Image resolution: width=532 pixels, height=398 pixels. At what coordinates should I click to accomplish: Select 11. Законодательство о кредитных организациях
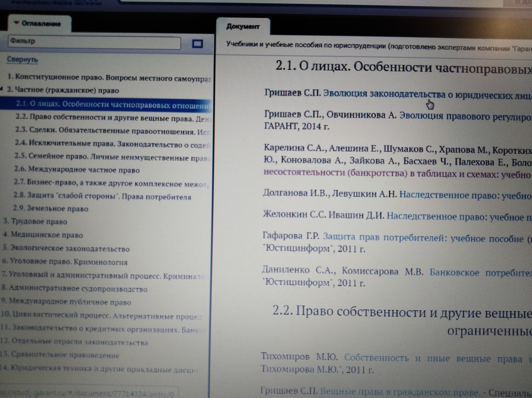103,329
